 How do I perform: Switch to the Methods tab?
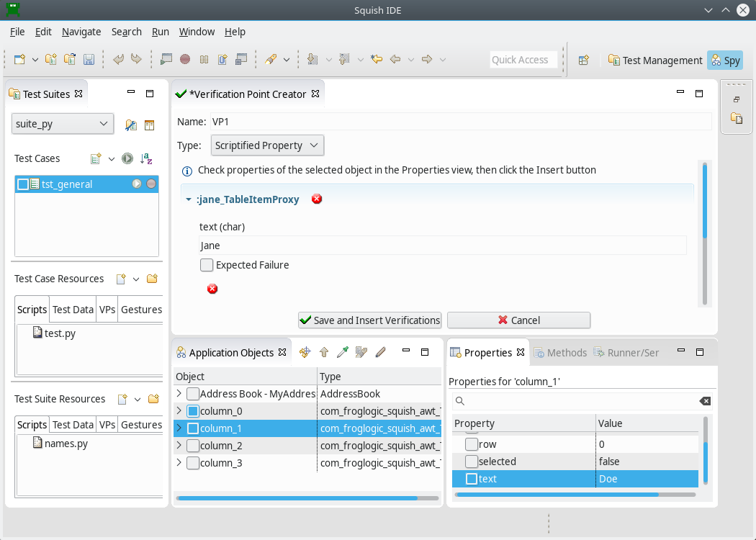click(561, 353)
